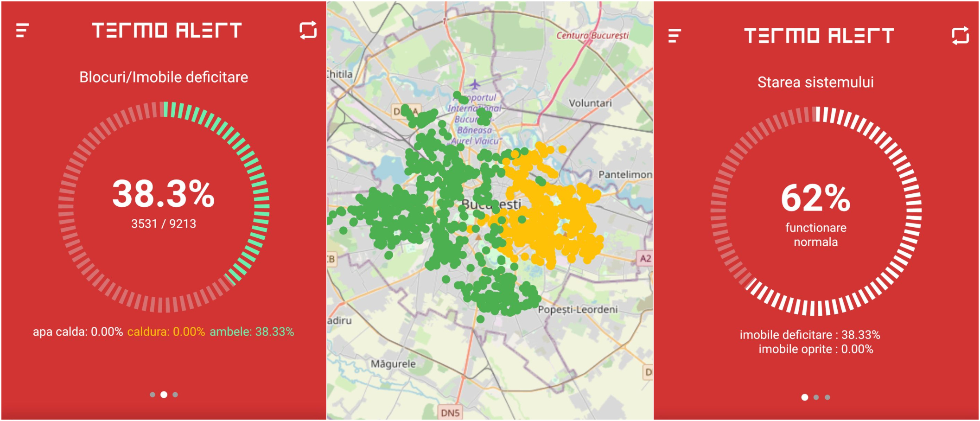Select active middle page dot on deficitare screen

click(x=164, y=395)
